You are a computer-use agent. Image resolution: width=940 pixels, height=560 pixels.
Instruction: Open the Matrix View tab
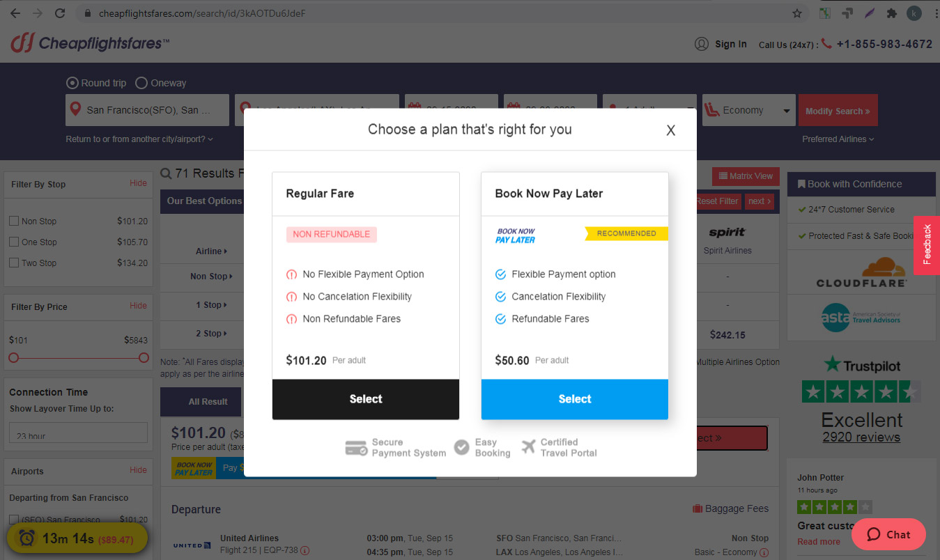tap(746, 176)
